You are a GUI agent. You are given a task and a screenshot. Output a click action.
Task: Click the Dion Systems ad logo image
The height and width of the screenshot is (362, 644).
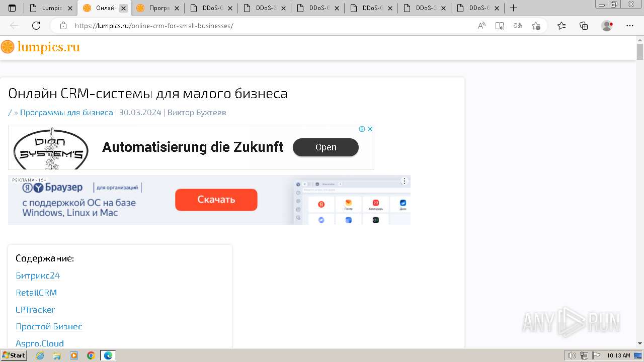[x=51, y=148]
